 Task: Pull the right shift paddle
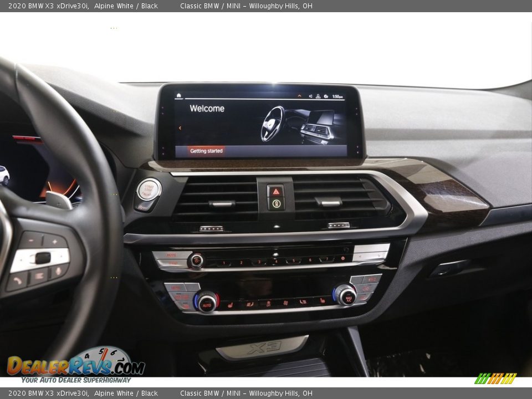point(59,200)
